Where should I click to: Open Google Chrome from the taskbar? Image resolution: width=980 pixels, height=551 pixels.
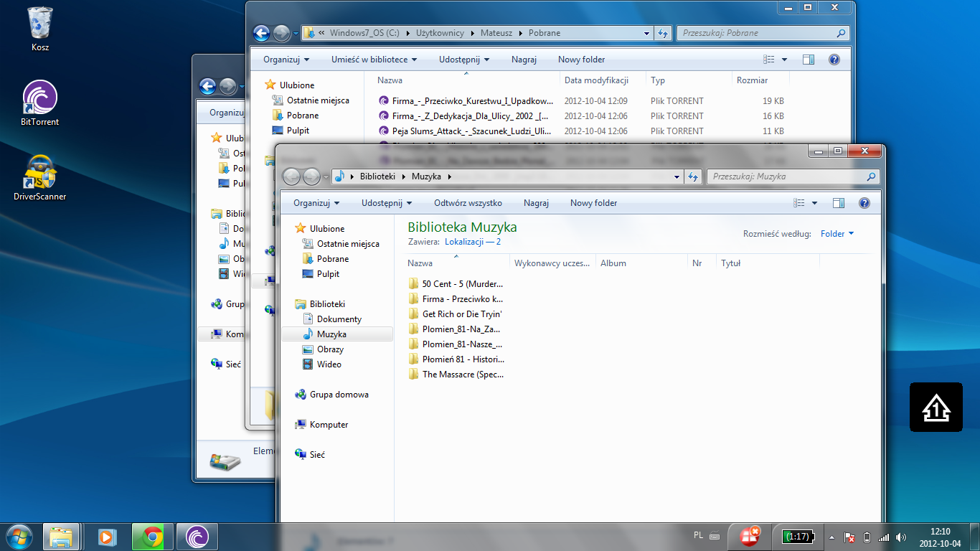151,537
